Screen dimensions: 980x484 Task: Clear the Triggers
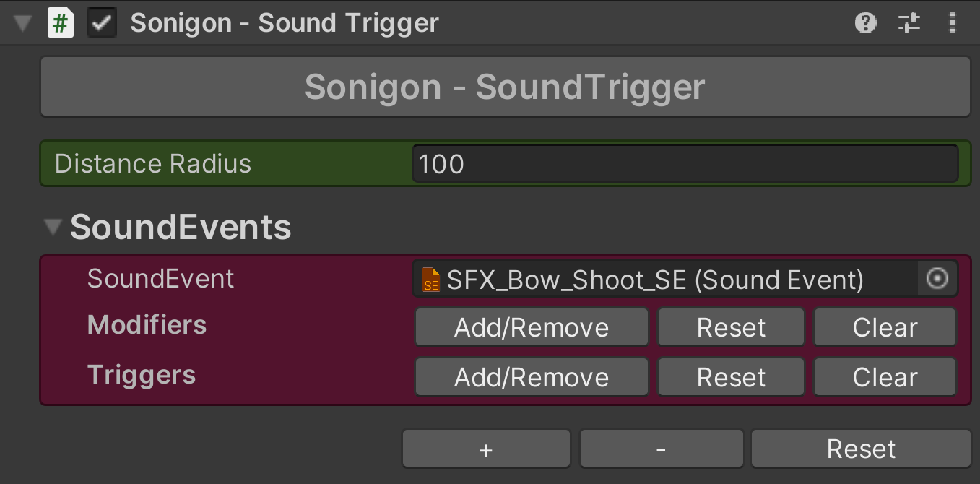(x=885, y=377)
